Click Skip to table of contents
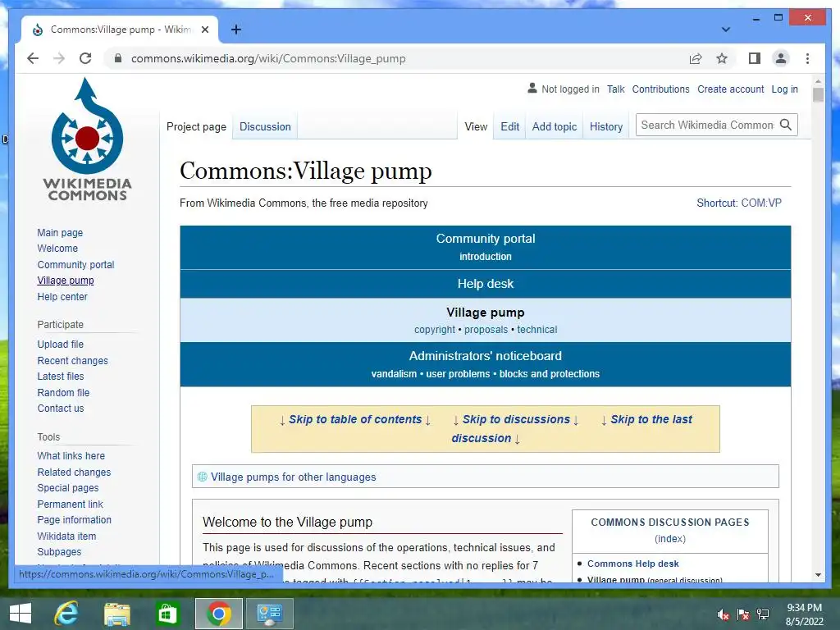 (355, 419)
